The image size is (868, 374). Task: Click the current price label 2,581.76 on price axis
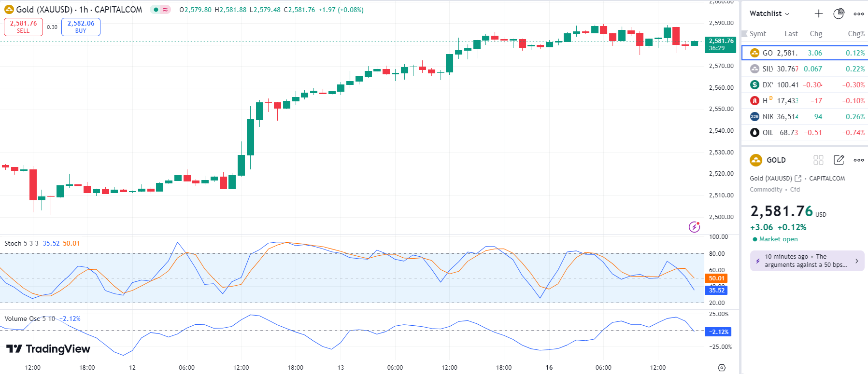pyautogui.click(x=720, y=44)
